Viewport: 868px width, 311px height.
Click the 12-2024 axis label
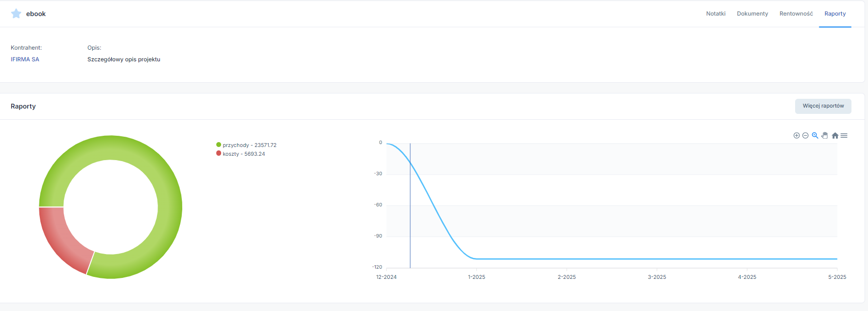386,277
